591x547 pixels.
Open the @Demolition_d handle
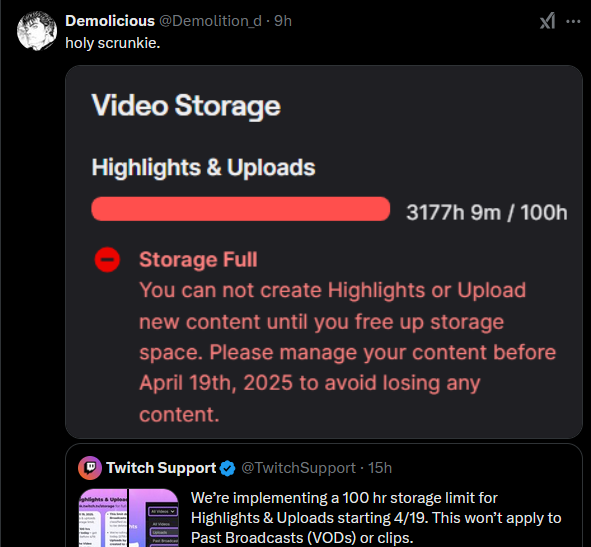[x=210, y=21]
